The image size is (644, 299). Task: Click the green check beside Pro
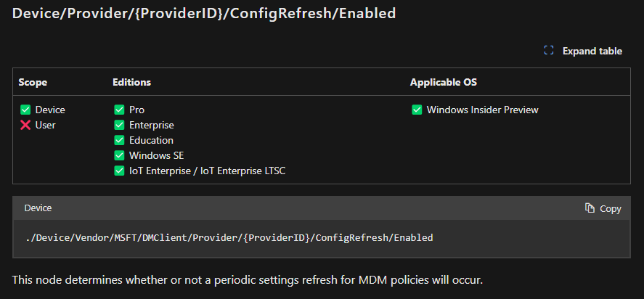pyautogui.click(x=119, y=110)
